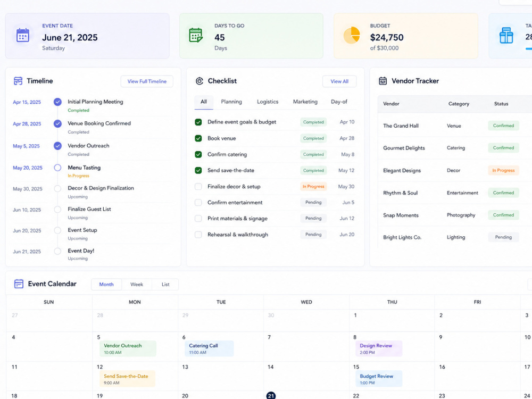Open the Marketing checklist tab

pos(305,102)
